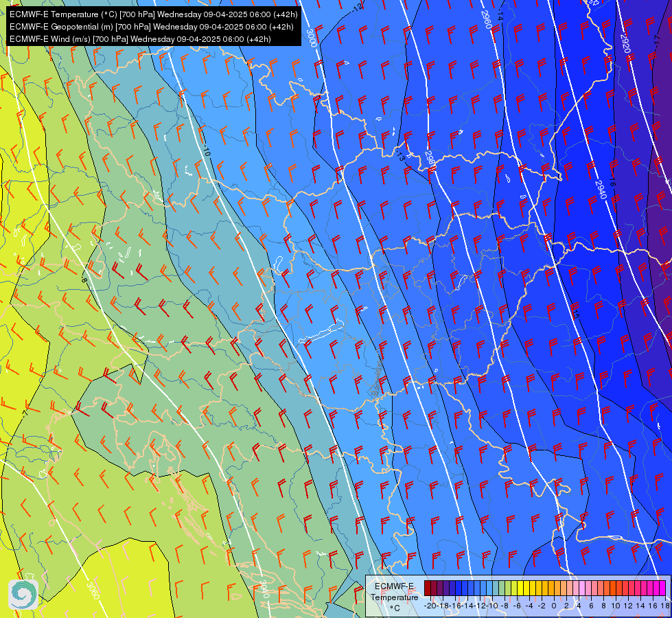672x618 pixels.
Task: Click the white '2960' geopotential contour label
Action: (486, 19)
